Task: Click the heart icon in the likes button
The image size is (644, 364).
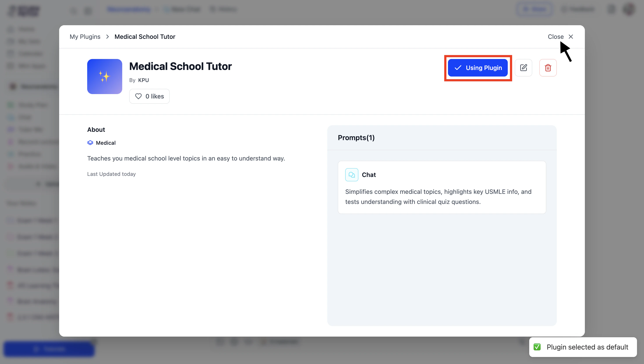Action: tap(138, 96)
